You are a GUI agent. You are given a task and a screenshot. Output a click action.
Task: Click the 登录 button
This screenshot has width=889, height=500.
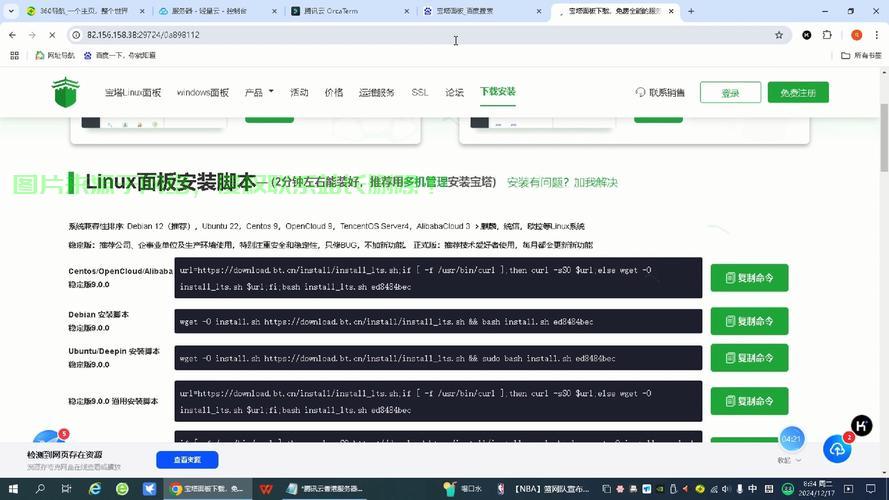point(730,92)
